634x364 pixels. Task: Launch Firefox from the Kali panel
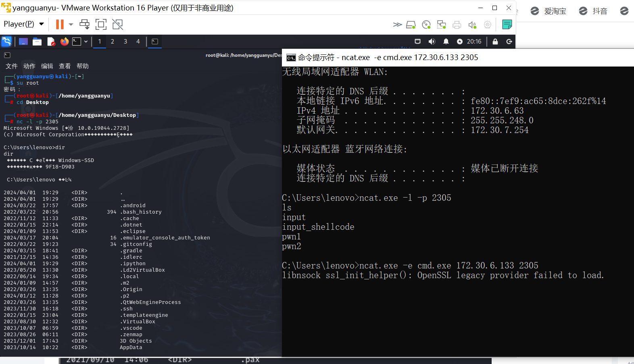pos(65,42)
